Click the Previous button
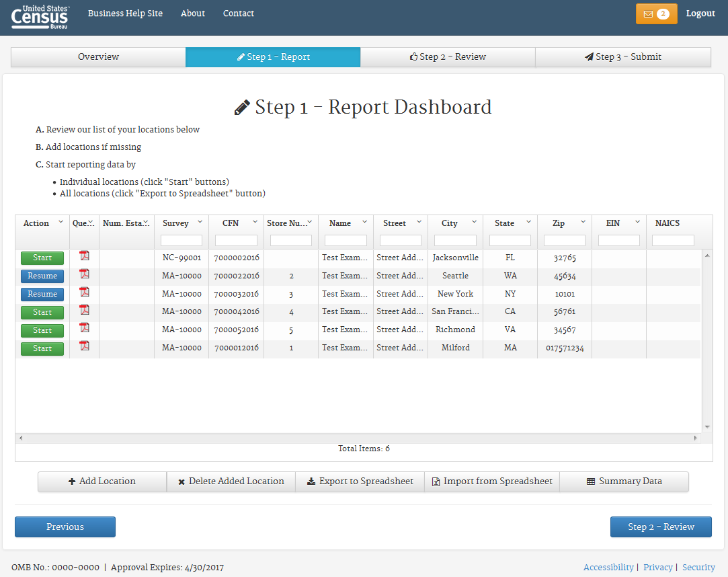Image resolution: width=728 pixels, height=577 pixels. [x=65, y=527]
